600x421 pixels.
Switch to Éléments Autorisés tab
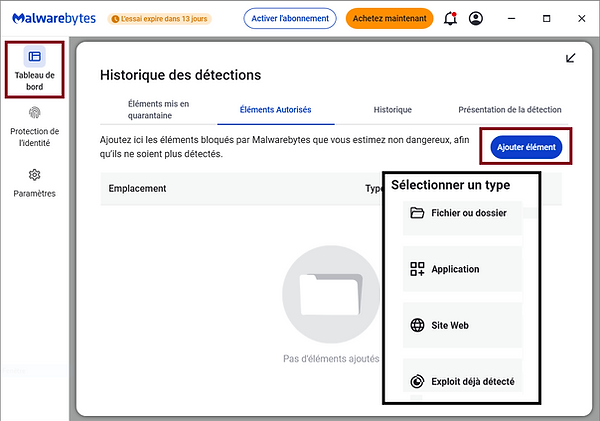276,109
